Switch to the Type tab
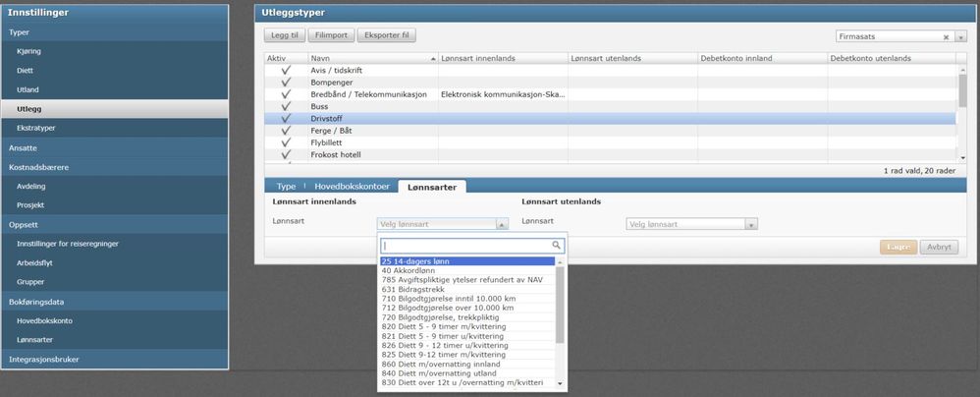Image resolution: width=980 pixels, height=397 pixels. click(x=287, y=187)
